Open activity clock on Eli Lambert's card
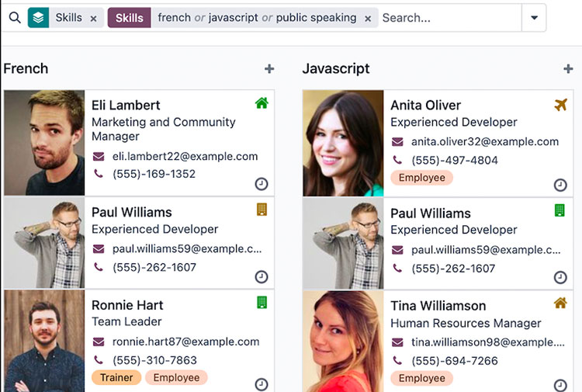 tap(262, 184)
